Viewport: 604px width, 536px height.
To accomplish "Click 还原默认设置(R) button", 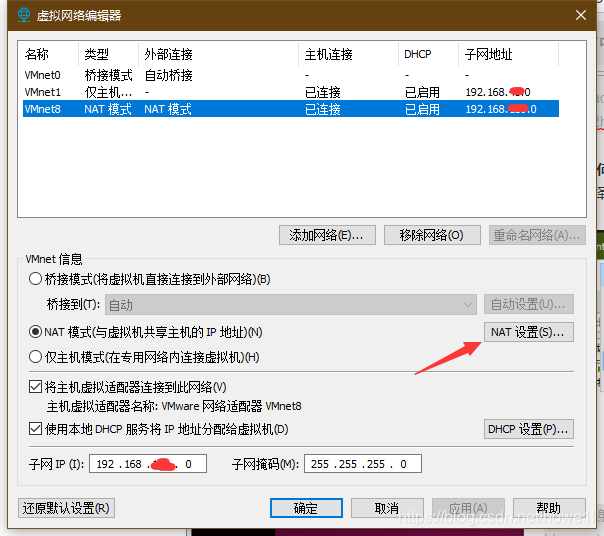I will tap(66, 508).
